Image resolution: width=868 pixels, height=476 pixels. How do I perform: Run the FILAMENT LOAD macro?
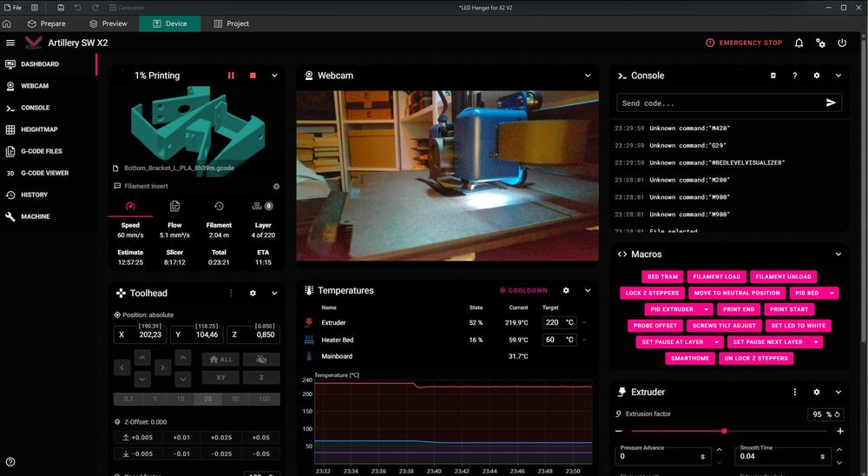pyautogui.click(x=716, y=276)
